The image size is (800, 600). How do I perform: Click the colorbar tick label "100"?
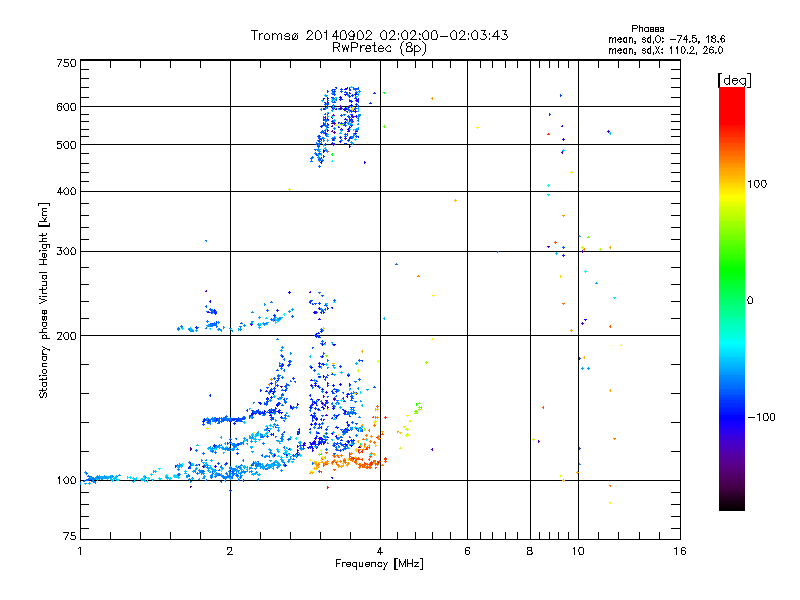click(x=757, y=184)
